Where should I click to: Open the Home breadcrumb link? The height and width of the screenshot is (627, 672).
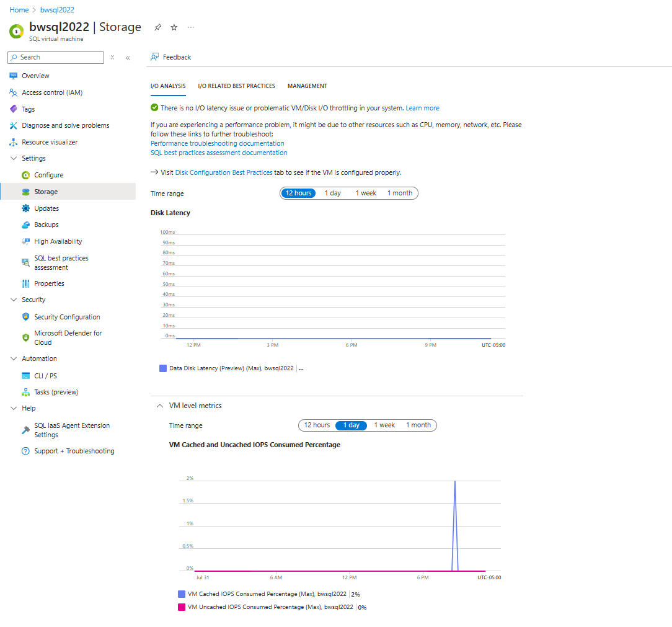pos(19,10)
